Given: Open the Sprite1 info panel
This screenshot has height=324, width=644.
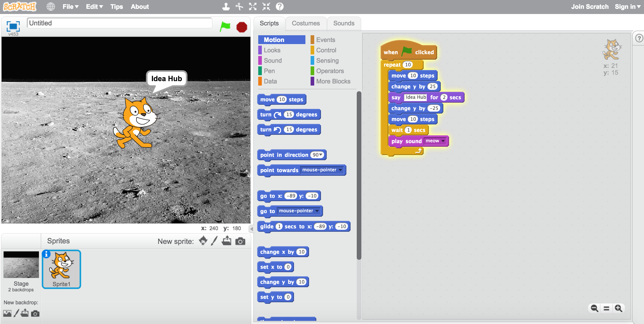Looking at the screenshot, I should 46,254.
